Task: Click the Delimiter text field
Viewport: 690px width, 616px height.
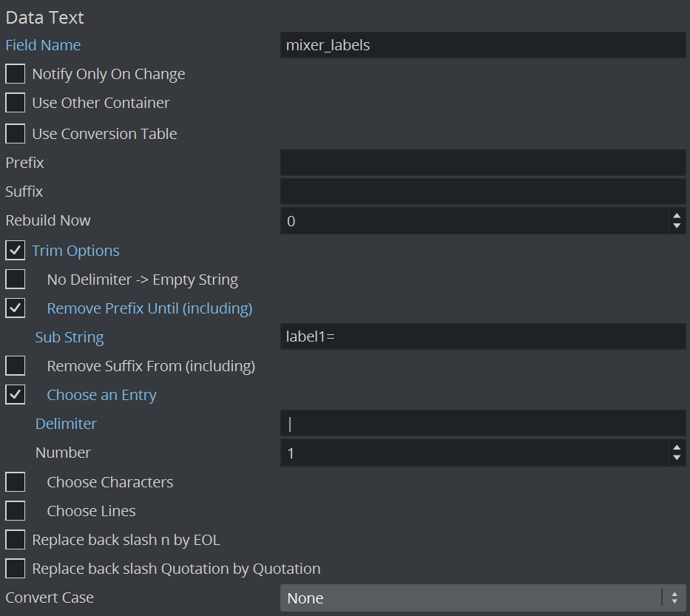Action: click(x=483, y=424)
